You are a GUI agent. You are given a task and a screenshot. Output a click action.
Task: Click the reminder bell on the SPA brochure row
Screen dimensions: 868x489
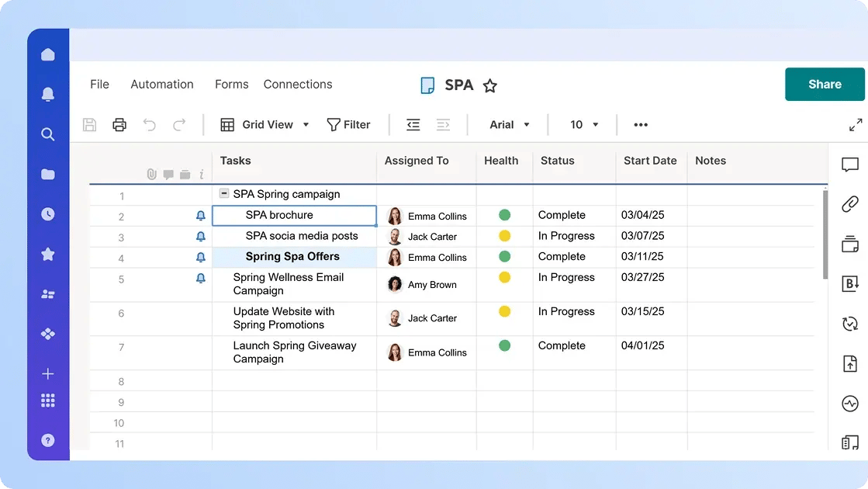[x=201, y=215]
